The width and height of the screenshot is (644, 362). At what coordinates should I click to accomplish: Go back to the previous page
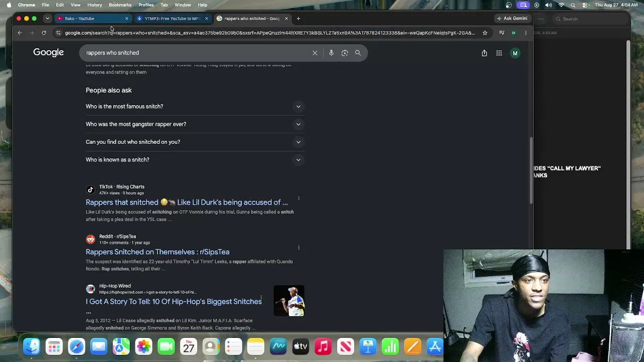[20, 33]
